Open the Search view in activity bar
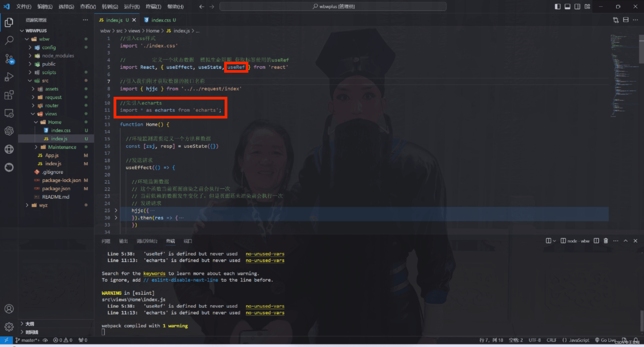 [9, 40]
